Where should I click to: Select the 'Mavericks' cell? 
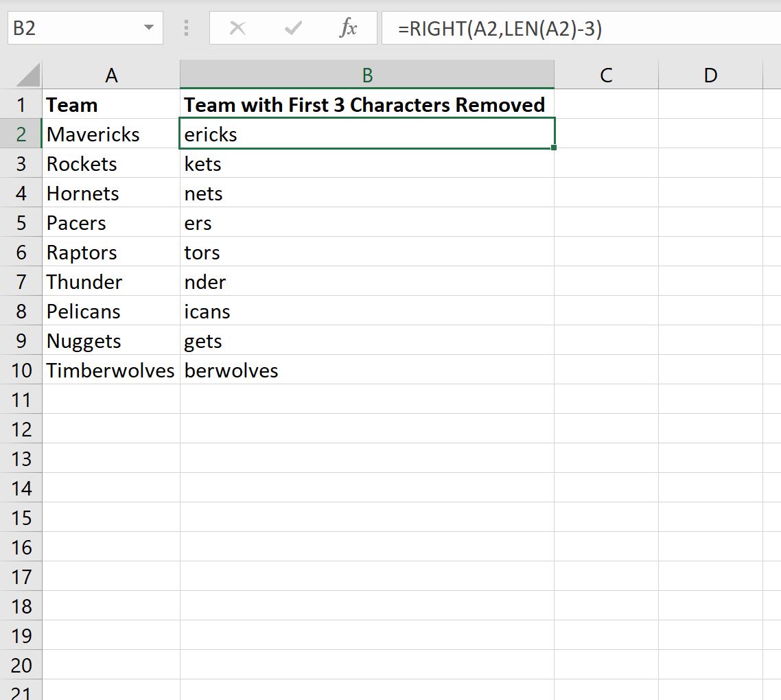111,134
